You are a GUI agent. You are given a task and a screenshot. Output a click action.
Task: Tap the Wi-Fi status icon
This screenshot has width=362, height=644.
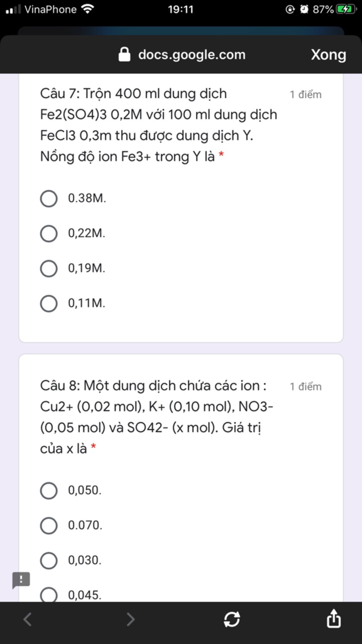tap(87, 9)
